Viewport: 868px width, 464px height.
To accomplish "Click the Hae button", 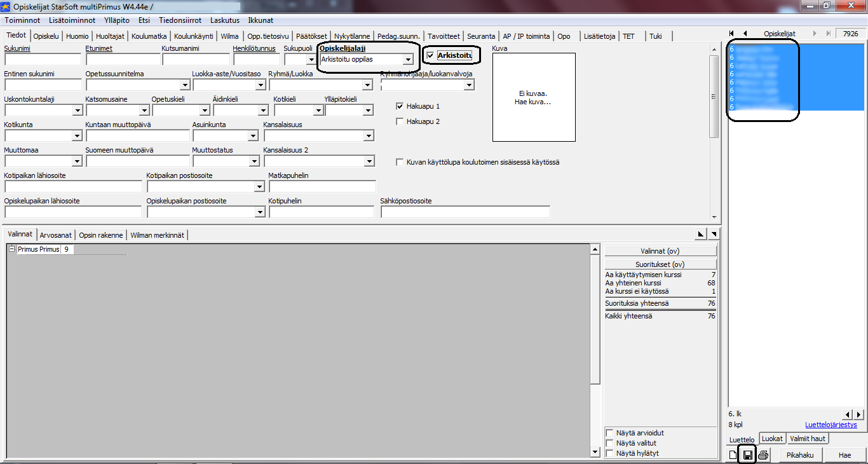I will [x=844, y=455].
